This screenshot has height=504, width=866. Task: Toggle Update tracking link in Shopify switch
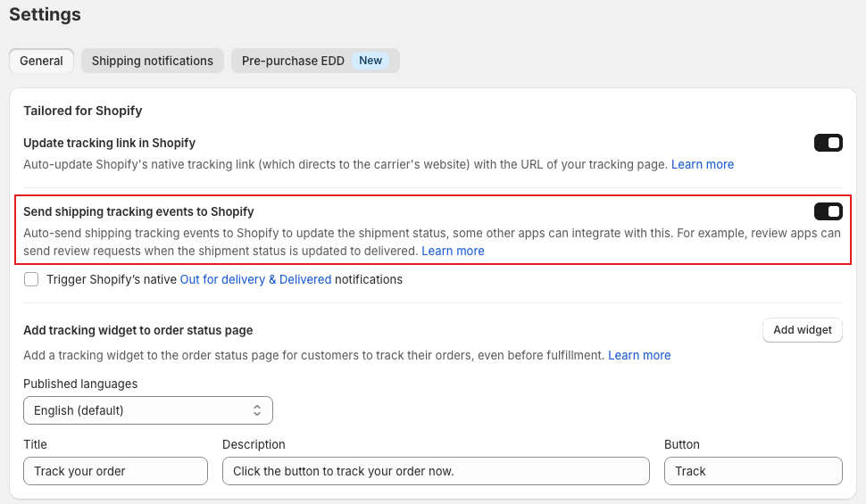pos(828,143)
